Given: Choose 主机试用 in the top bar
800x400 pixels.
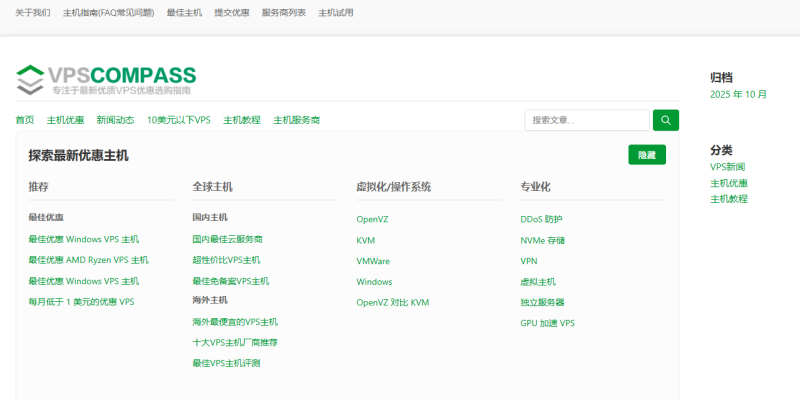Looking at the screenshot, I should pyautogui.click(x=336, y=13).
